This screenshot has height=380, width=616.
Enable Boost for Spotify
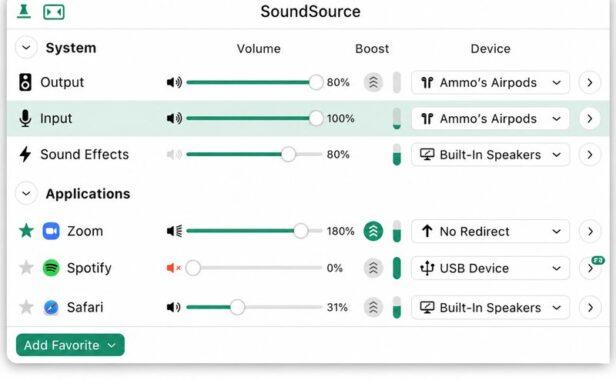coord(373,268)
